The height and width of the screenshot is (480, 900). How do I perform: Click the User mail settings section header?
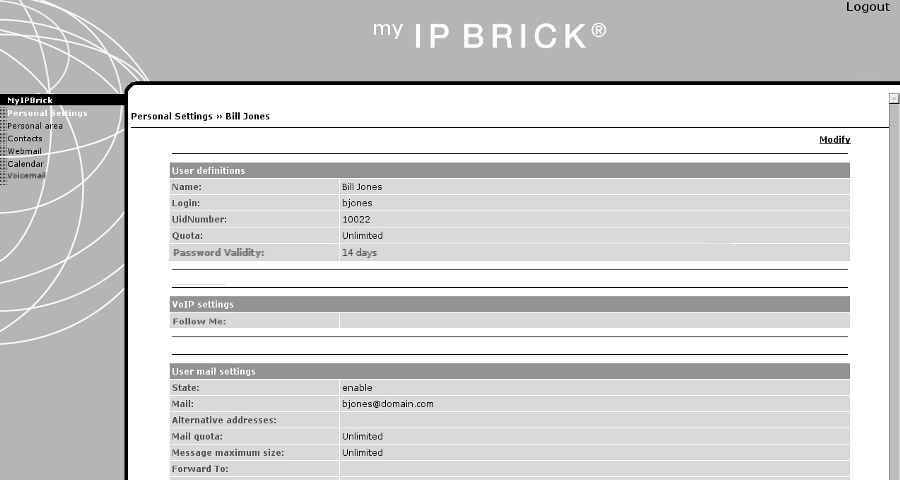point(510,371)
